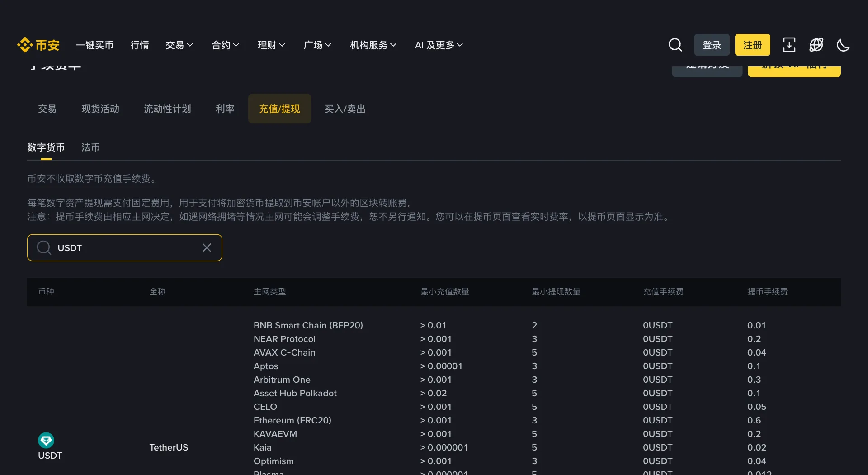This screenshot has width=868, height=475.
Task: Click the TetherUS full name cell
Action: coord(169,447)
